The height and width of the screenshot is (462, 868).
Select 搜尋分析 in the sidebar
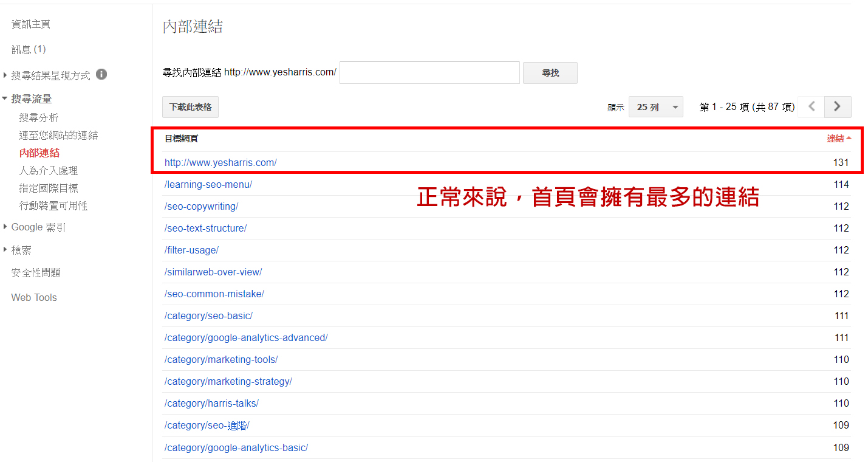pos(39,118)
